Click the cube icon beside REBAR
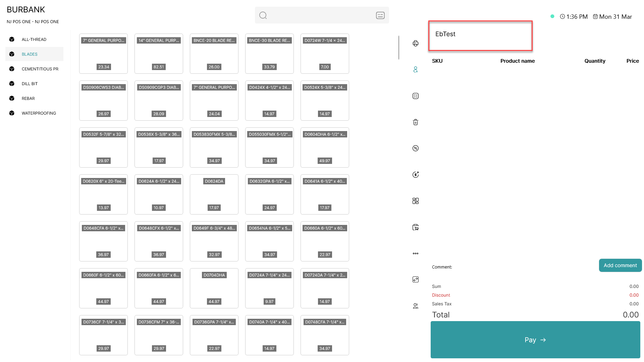The image size is (644, 362). point(12,98)
